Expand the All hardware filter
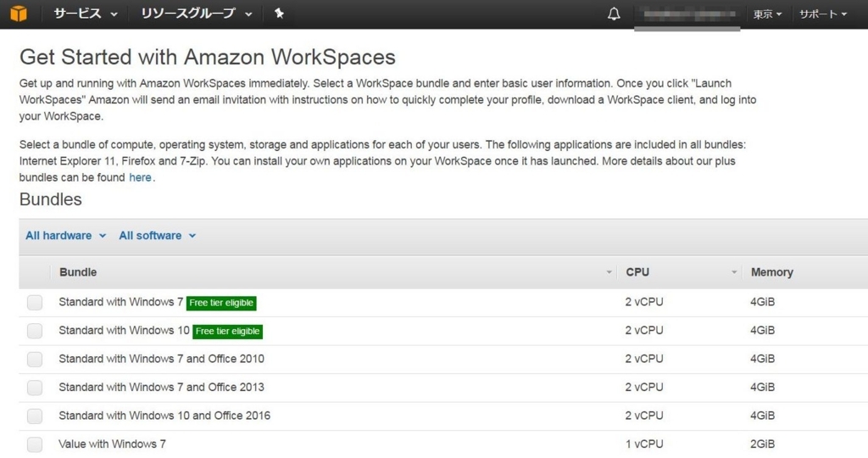Viewport: 868px width, 458px height. pyautogui.click(x=66, y=236)
